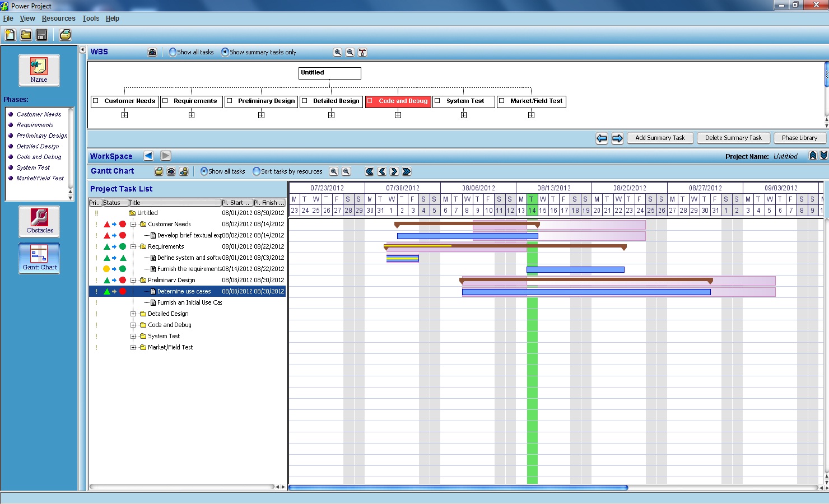Open the Help menu

coord(113,18)
